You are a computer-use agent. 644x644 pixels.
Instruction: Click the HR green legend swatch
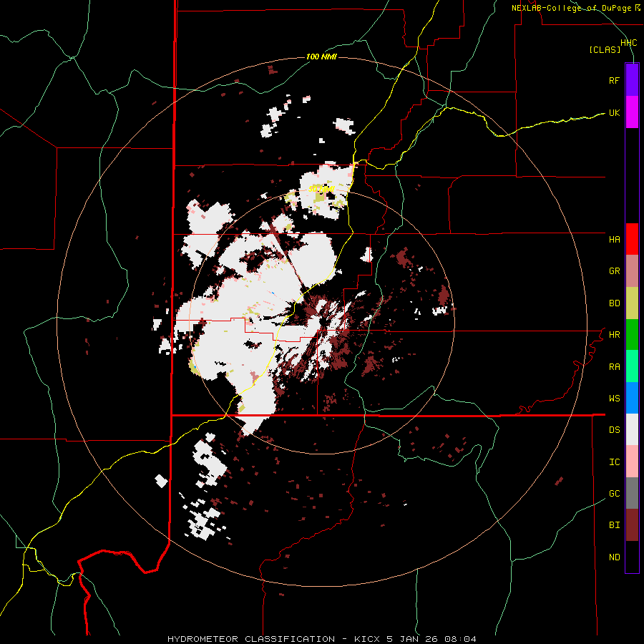pyautogui.click(x=632, y=335)
